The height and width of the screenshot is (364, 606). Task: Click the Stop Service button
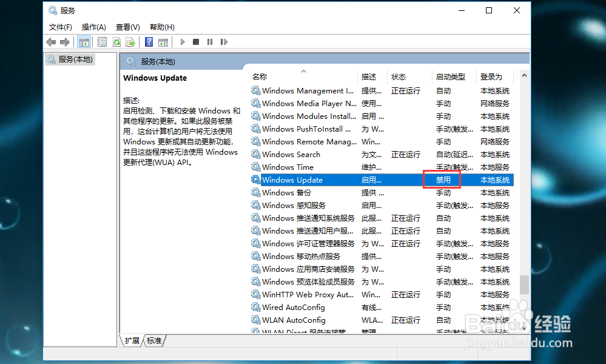196,42
